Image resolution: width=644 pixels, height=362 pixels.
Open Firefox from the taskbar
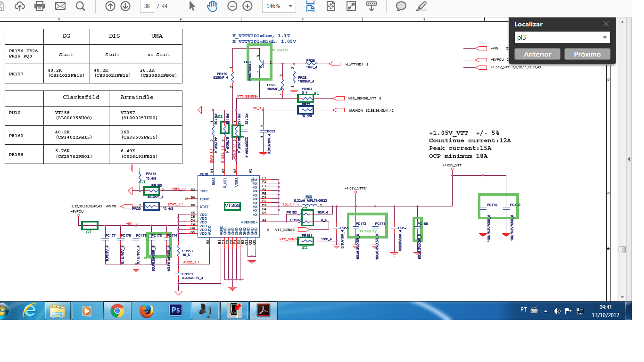[x=147, y=311]
